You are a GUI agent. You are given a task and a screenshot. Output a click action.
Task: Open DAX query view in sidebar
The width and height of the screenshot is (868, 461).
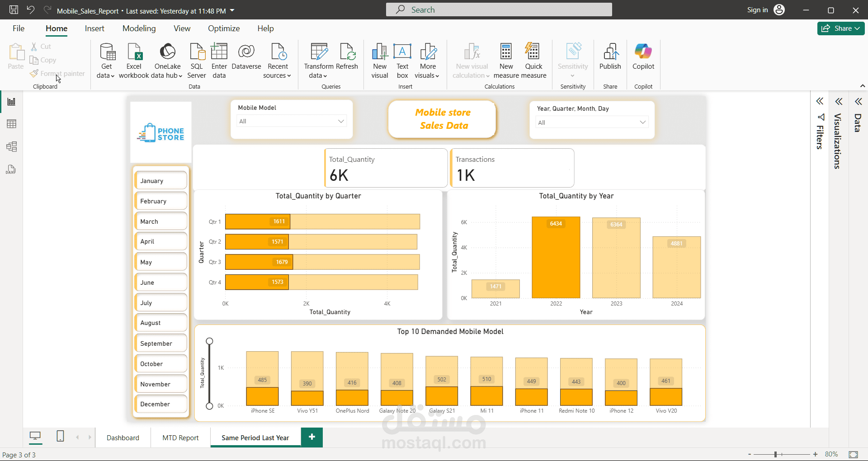[x=11, y=169]
